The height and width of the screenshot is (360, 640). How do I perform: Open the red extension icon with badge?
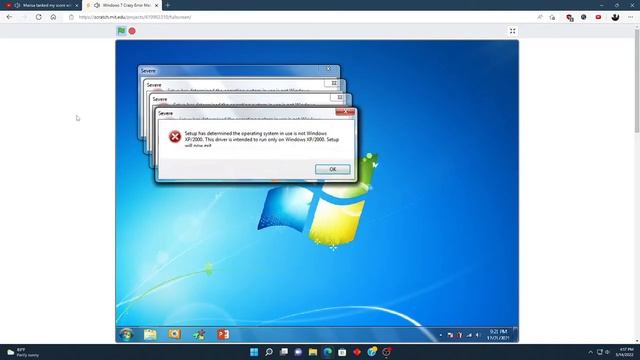click(570, 18)
